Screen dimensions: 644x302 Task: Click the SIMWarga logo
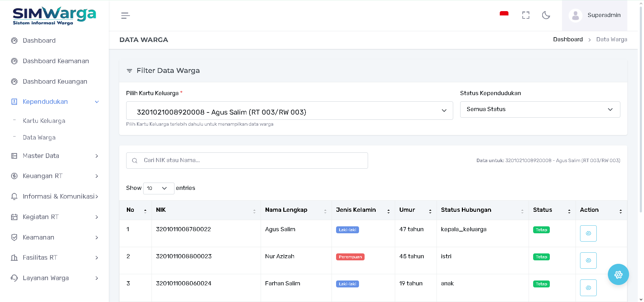[54, 16]
